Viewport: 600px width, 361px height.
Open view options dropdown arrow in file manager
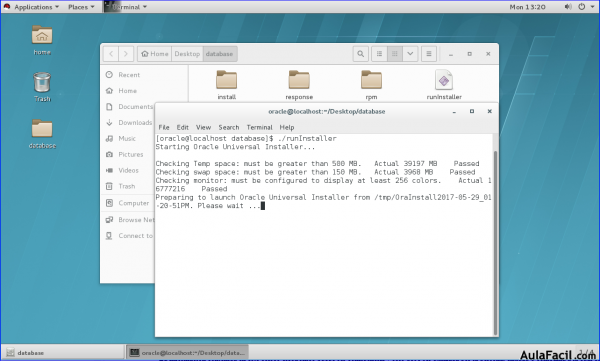[410, 54]
